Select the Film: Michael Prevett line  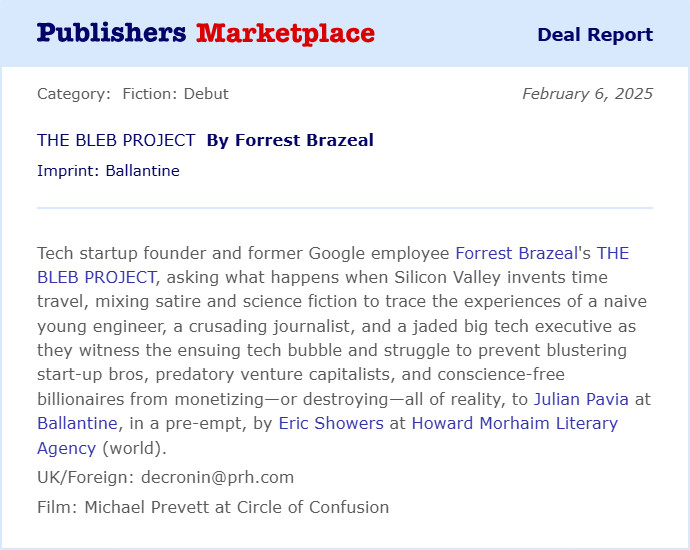coord(213,507)
